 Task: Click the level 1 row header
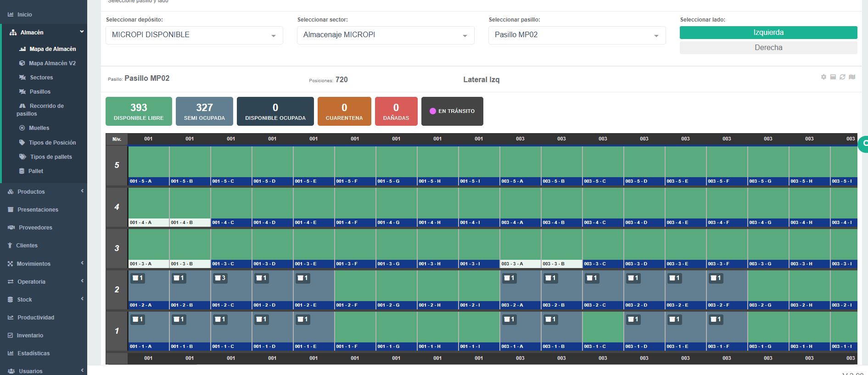(x=117, y=331)
